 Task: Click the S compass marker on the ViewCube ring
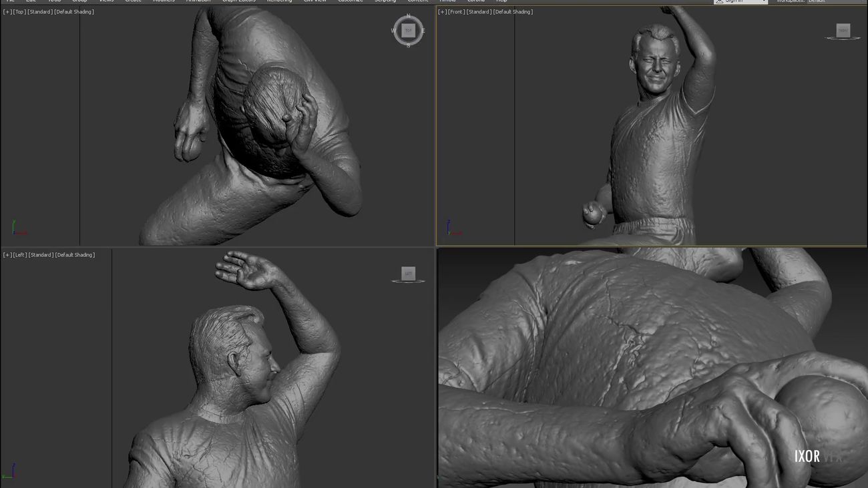coord(408,45)
